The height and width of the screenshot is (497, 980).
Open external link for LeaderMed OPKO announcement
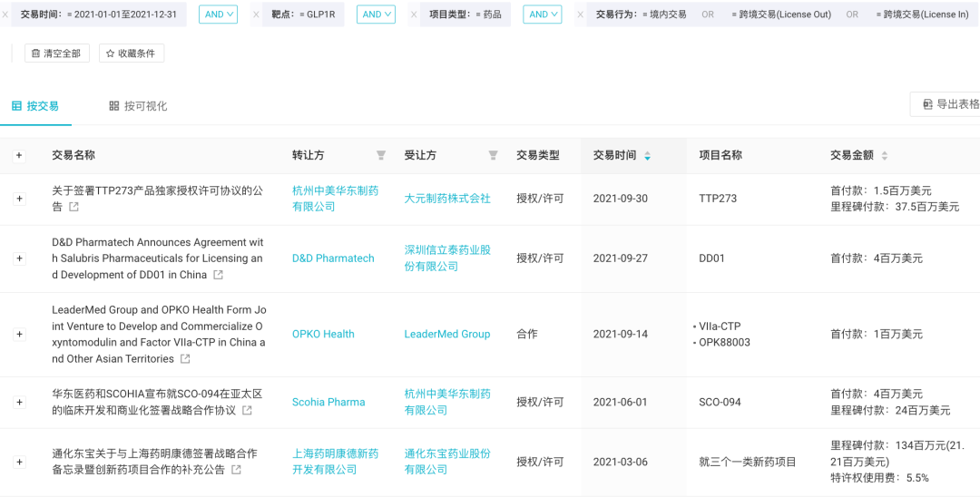click(x=185, y=359)
